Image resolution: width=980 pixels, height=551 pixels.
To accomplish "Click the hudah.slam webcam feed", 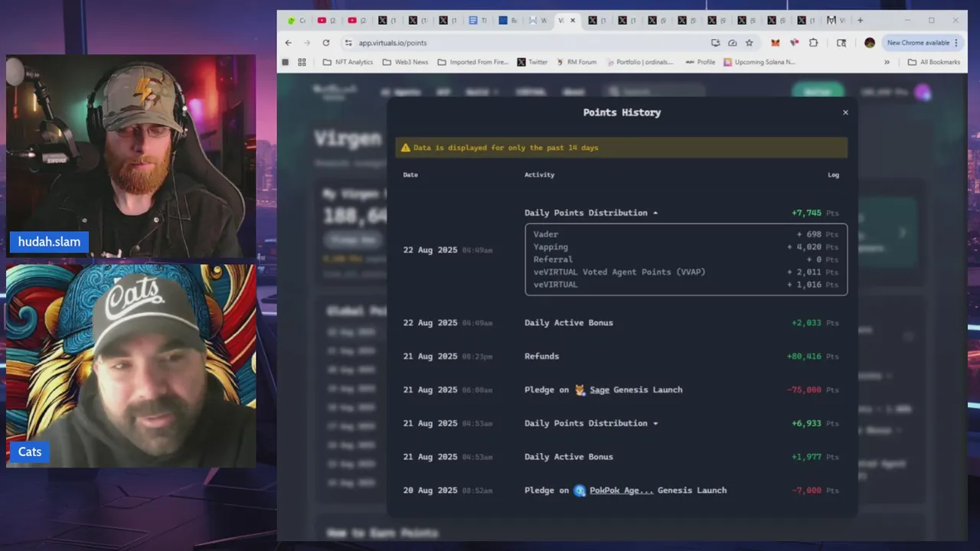I will pyautogui.click(x=131, y=156).
